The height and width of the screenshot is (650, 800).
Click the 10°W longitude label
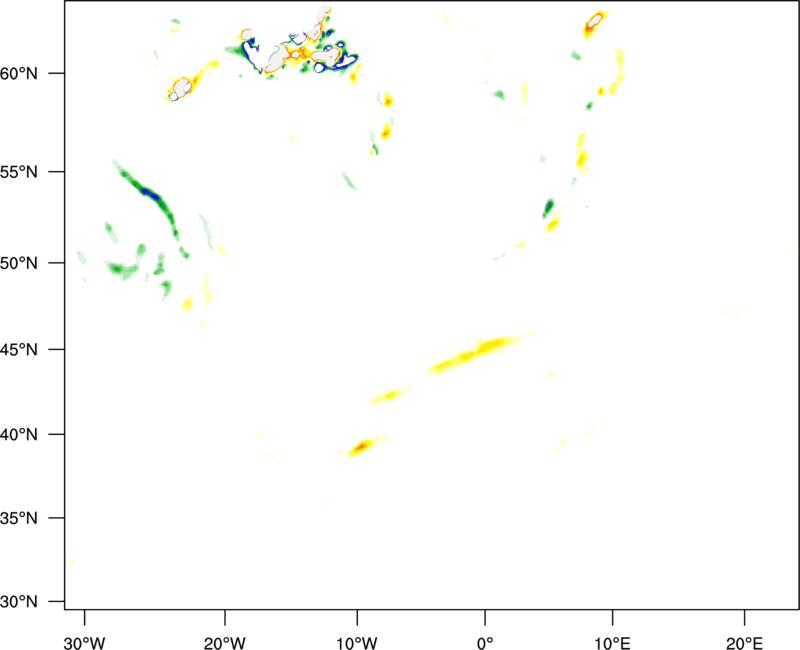pos(357,643)
